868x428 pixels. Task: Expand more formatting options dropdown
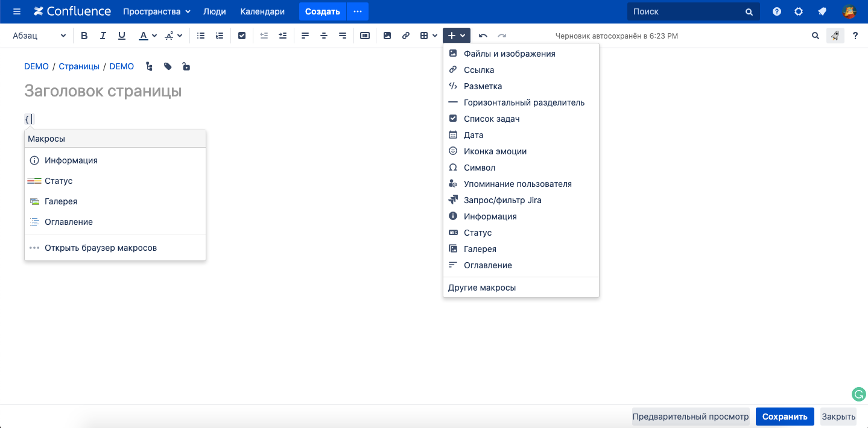coord(174,36)
